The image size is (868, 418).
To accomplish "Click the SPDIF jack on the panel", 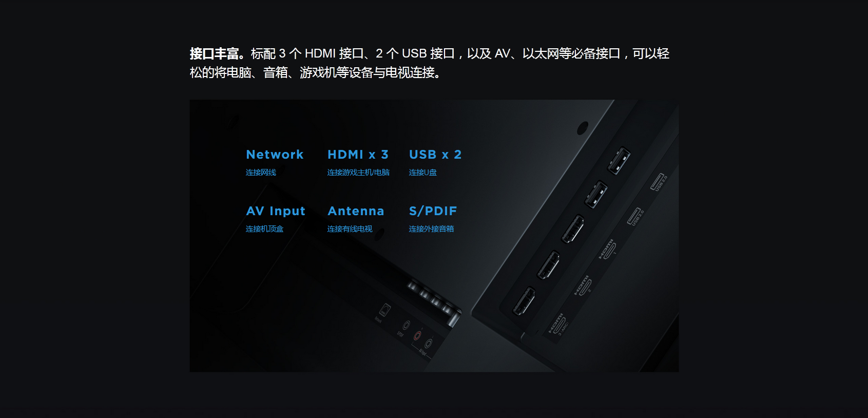I will pyautogui.click(x=406, y=325).
